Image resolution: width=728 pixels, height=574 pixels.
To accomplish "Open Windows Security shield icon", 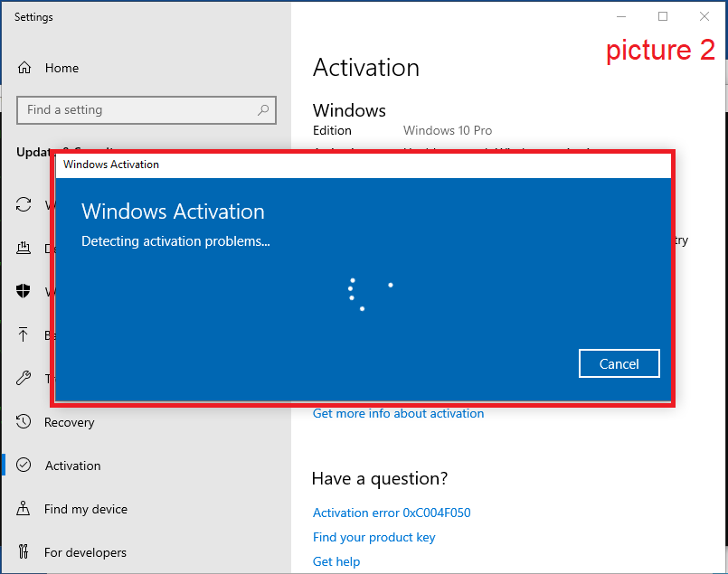I will point(24,291).
